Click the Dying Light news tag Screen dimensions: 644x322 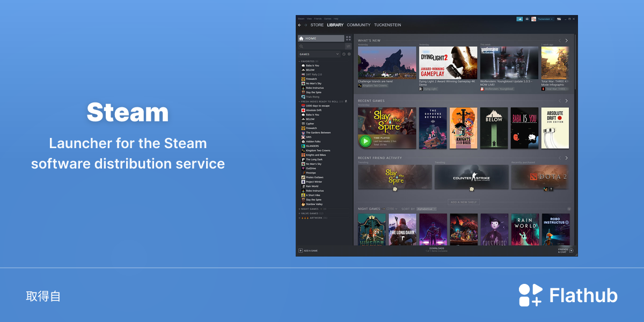pos(428,89)
